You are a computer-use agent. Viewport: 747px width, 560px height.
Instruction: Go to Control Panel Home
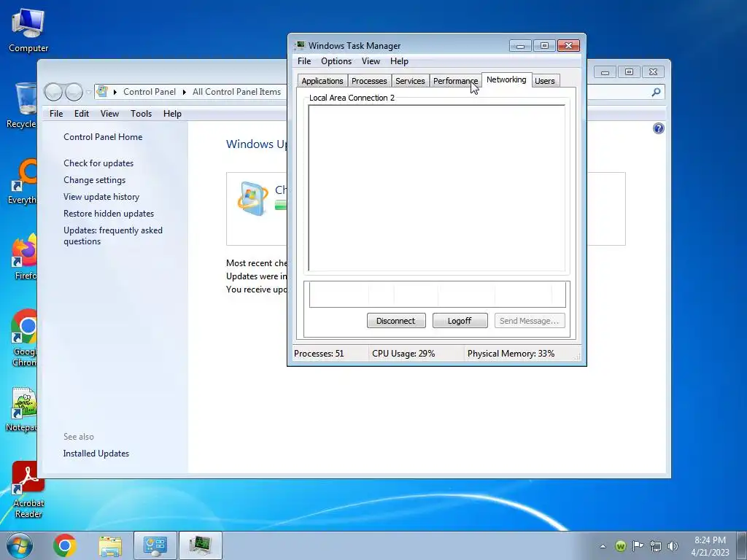click(x=103, y=136)
